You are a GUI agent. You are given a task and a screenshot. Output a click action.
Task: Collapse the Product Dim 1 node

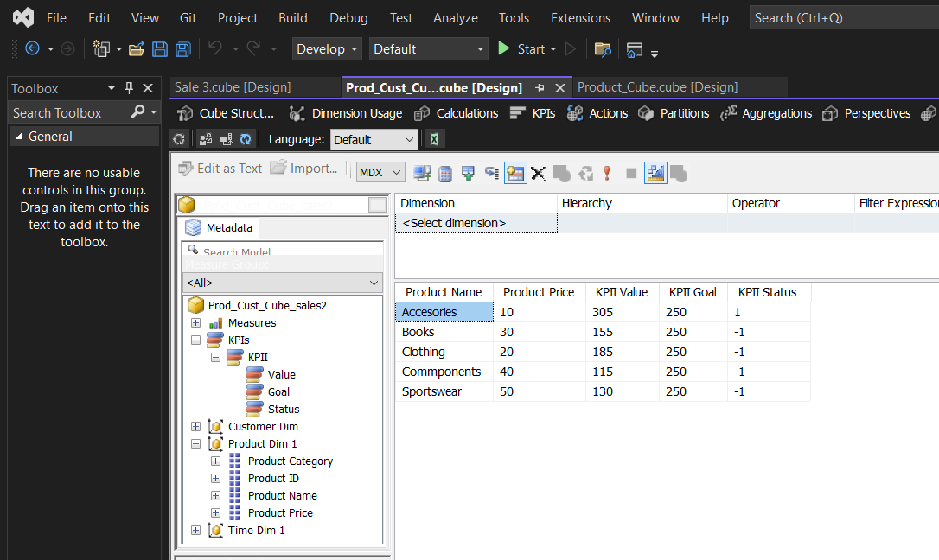click(x=195, y=444)
